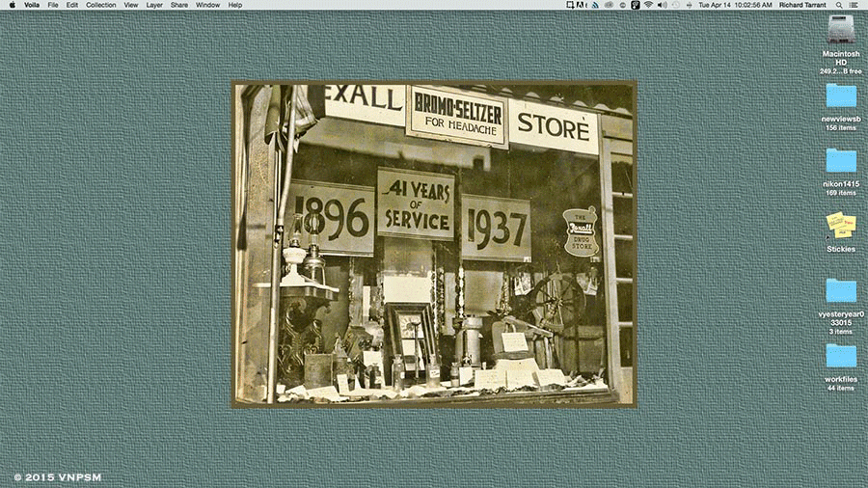Click the Richard Tarrant user name
Viewport: 868px width, 488px height.
coord(802,5)
